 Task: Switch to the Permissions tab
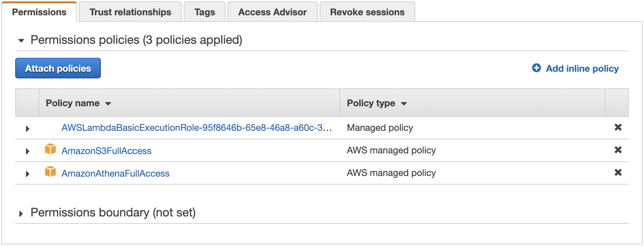39,12
